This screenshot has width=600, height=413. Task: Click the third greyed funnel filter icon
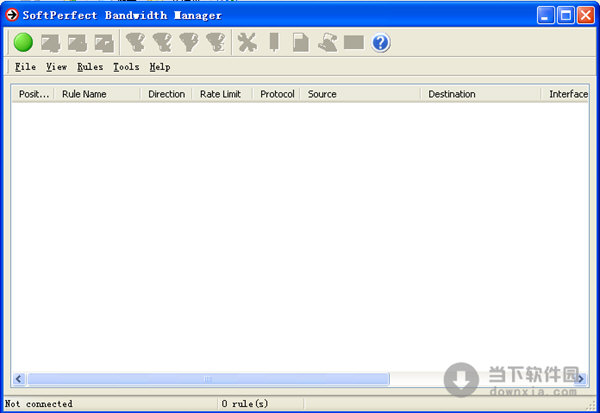click(189, 42)
